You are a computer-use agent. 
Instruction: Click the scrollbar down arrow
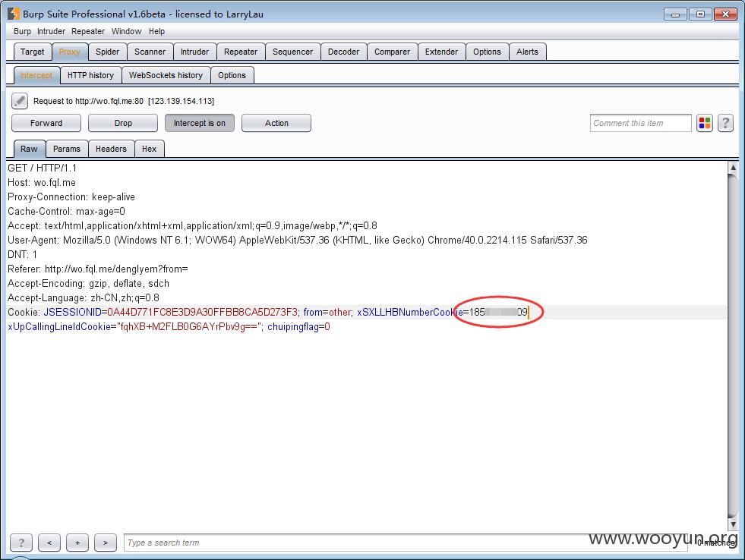pyautogui.click(x=733, y=525)
